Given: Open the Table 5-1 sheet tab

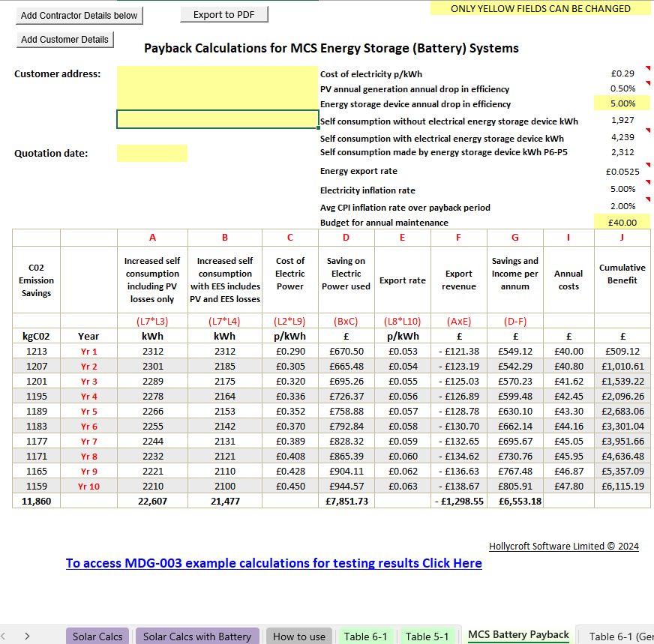Looking at the screenshot, I should click(x=427, y=636).
